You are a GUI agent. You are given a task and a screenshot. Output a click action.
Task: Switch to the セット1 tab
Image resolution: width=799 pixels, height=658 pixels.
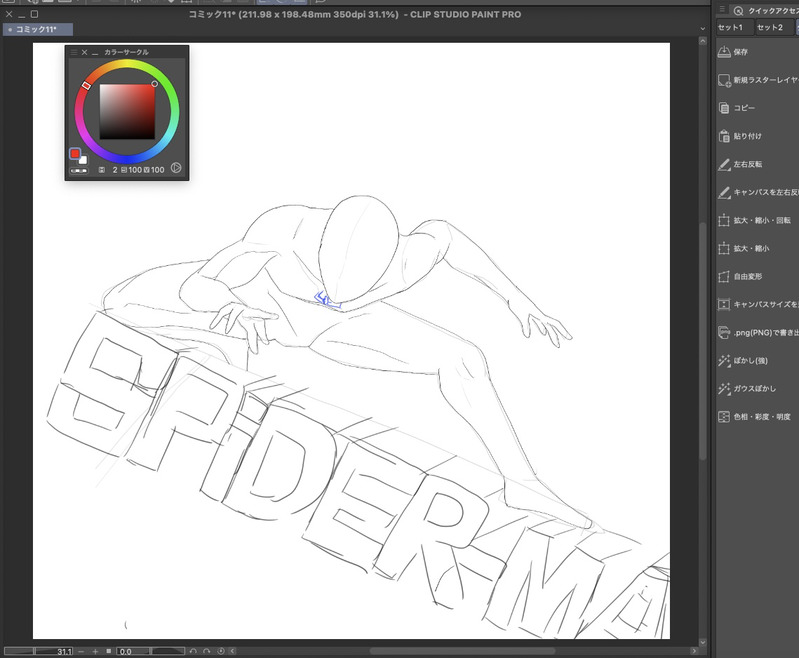click(734, 28)
